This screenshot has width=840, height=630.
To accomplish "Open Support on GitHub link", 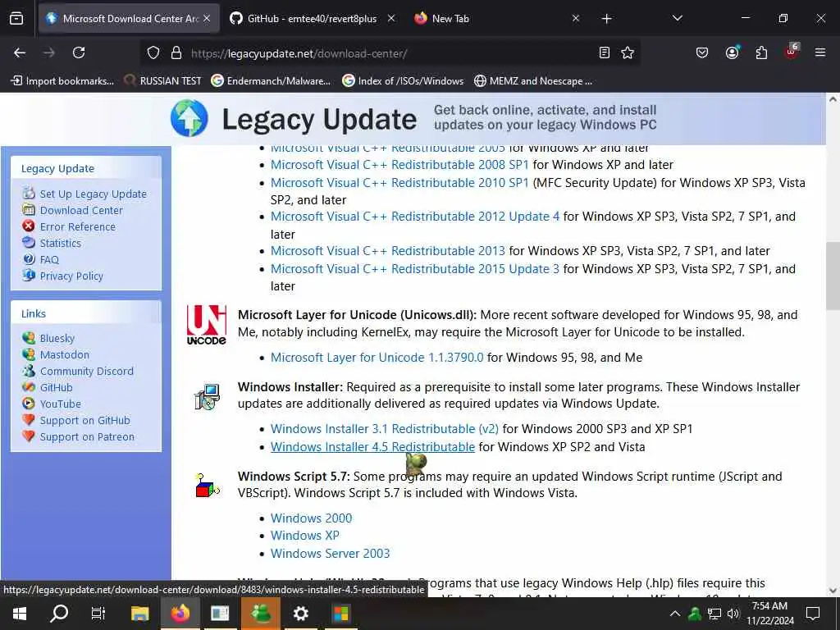I will click(84, 421).
